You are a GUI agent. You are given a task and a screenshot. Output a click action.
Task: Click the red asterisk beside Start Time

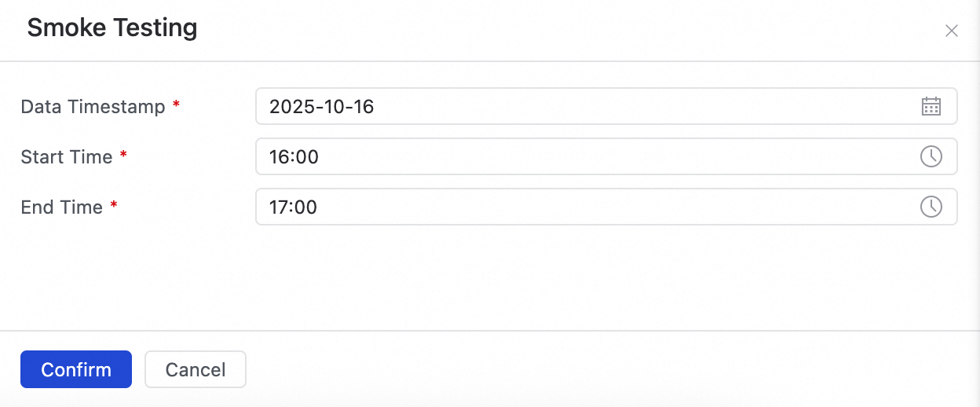(123, 156)
